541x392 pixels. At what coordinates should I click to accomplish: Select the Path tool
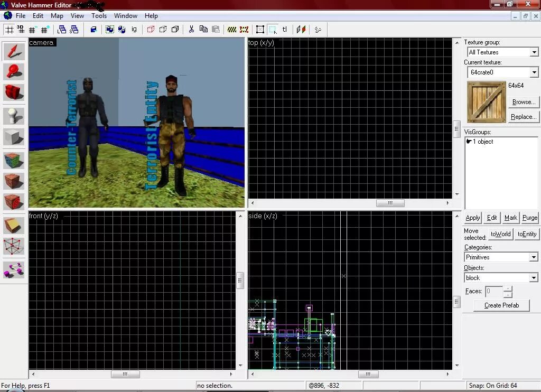coord(14,270)
